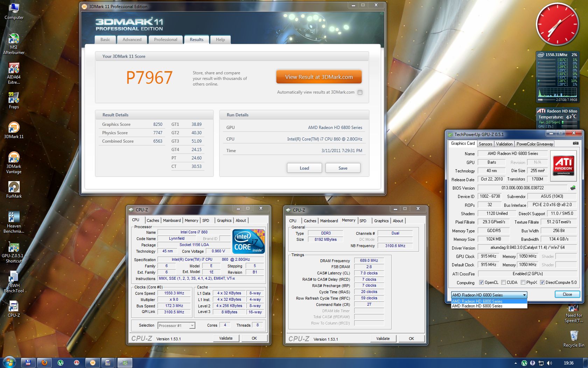
Task: Toggle the PhysX checkbox in GPU-Z
Action: [x=523, y=282]
